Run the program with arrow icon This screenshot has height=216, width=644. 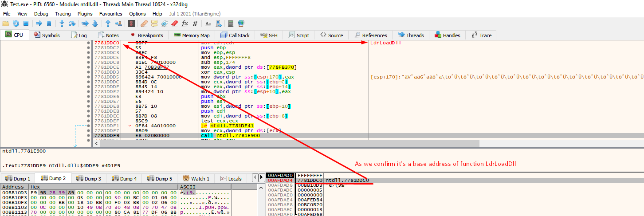pos(39,23)
